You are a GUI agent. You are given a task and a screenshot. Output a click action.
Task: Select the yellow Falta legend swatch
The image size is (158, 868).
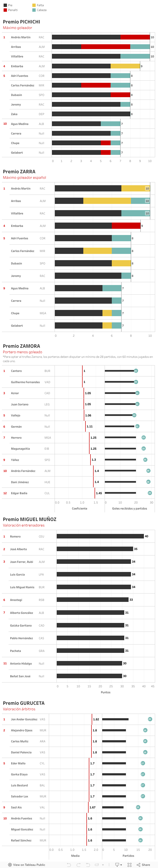(34, 6)
